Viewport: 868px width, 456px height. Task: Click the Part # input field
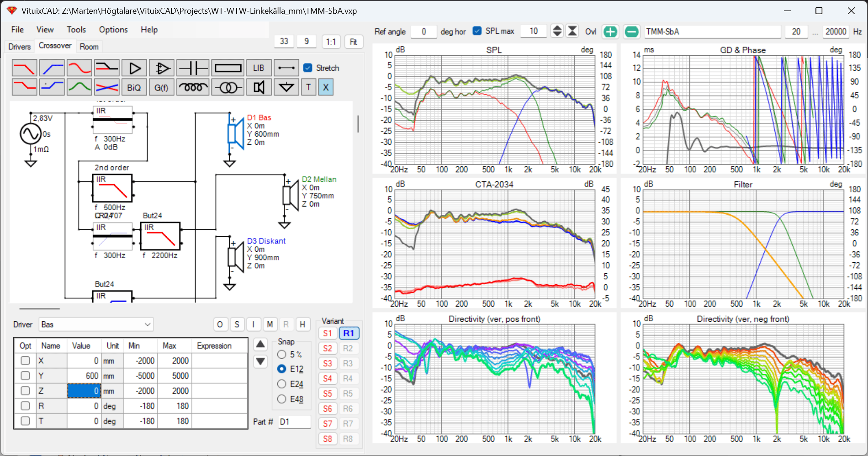(294, 422)
